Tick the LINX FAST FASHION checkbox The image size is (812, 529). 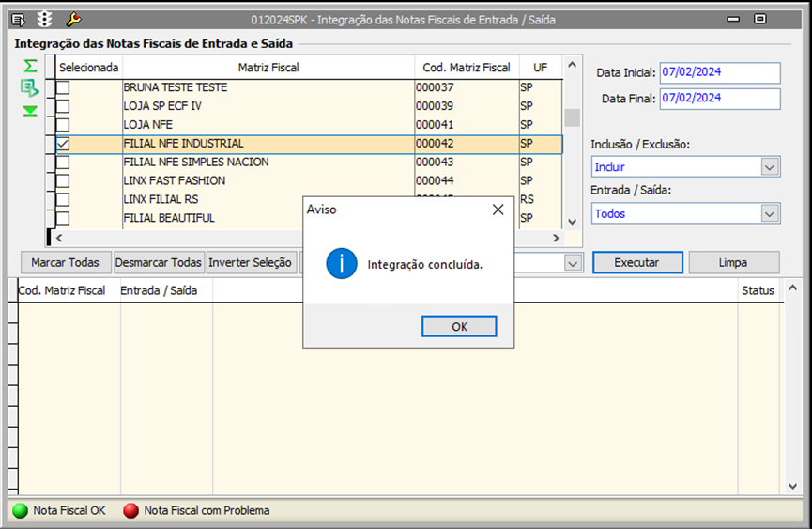(63, 180)
